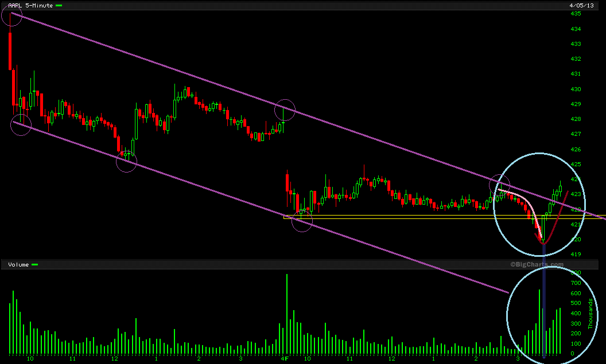Click the AAPL 5-Minute chart title
Image resolution: width=606 pixels, height=364 pixels.
[30, 5]
